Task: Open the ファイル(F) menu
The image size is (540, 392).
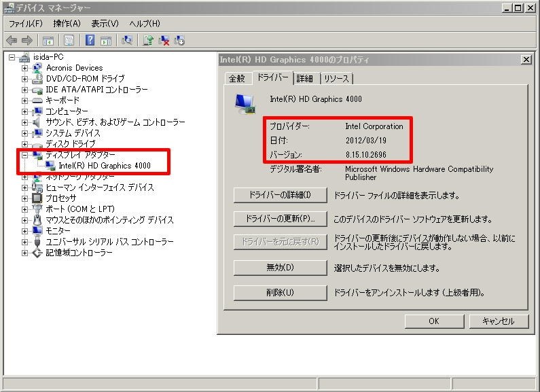Action: coord(26,23)
